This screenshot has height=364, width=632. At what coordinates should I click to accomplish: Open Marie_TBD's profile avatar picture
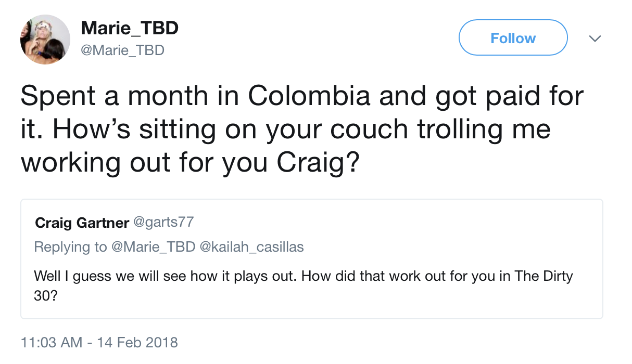tap(45, 40)
